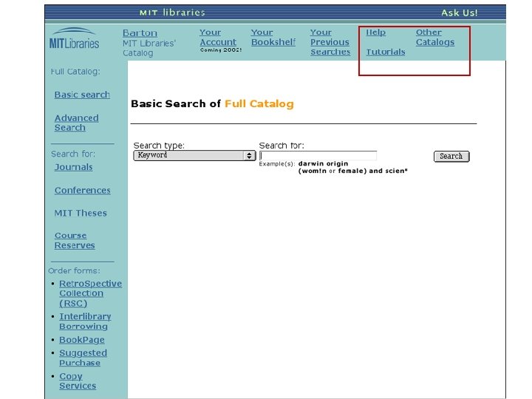View Your Previous Searches
Image resolution: width=532 pixels, height=399 pixels.
tap(330, 42)
